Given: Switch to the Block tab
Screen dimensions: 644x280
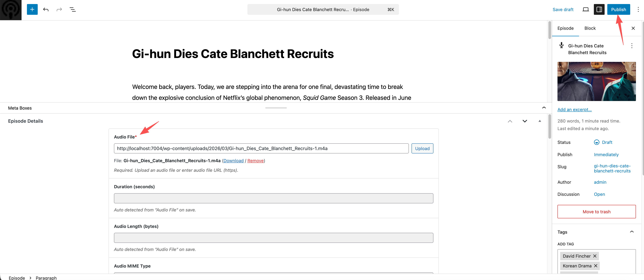Looking at the screenshot, I should 590,28.
